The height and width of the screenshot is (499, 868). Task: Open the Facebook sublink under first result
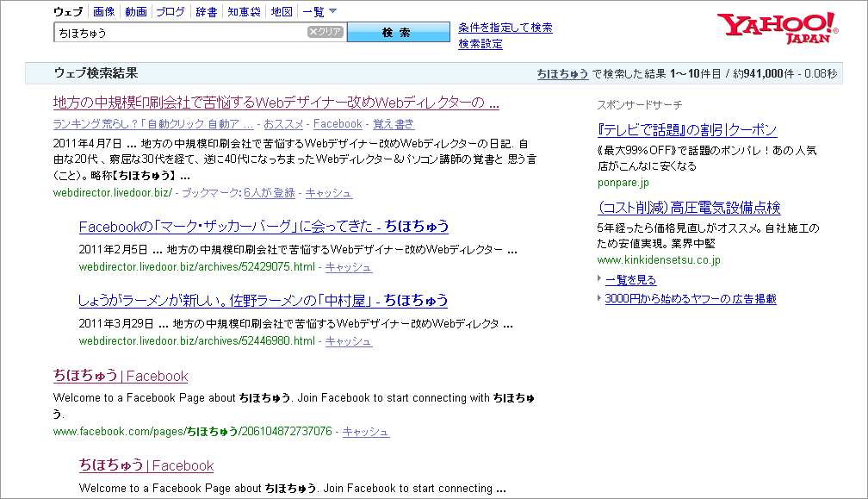coord(338,124)
